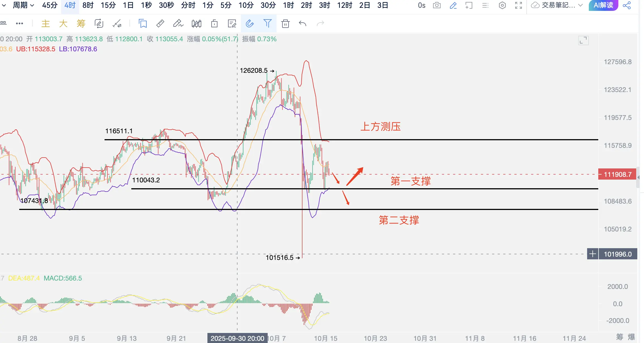
Task: Click the trash delete drawings icon
Action: [285, 23]
